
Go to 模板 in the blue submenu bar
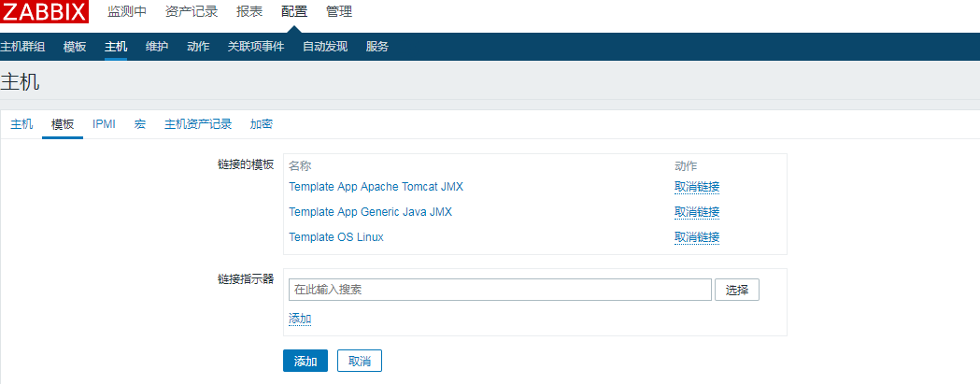pyautogui.click(x=75, y=47)
